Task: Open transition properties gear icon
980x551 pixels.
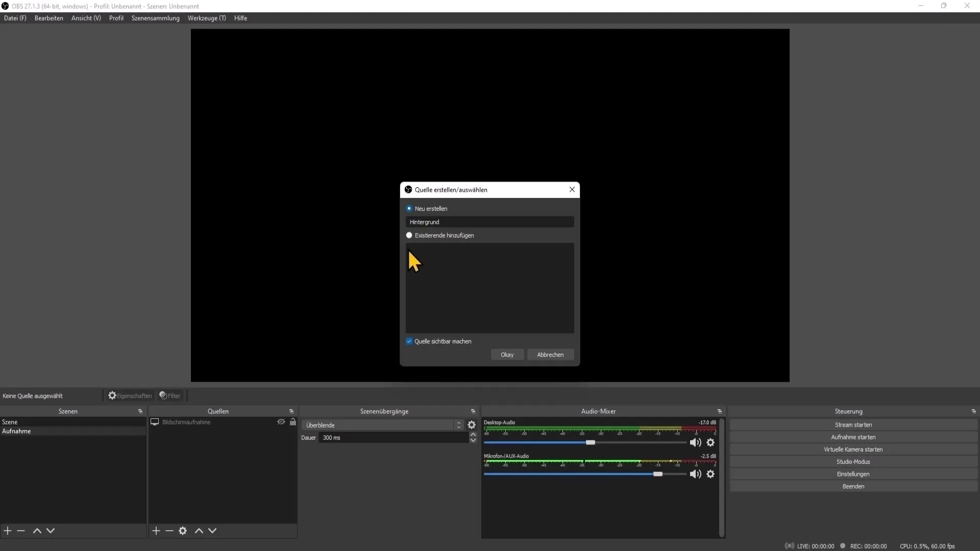Action: click(472, 425)
